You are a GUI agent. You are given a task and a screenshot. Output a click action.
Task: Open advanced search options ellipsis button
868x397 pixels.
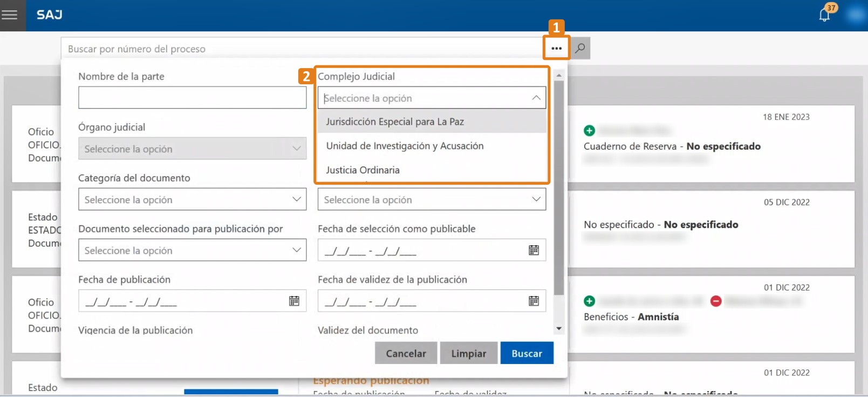(x=556, y=48)
